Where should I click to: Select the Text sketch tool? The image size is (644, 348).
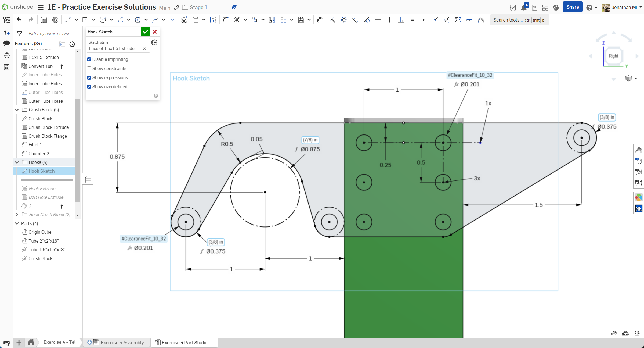(x=184, y=20)
